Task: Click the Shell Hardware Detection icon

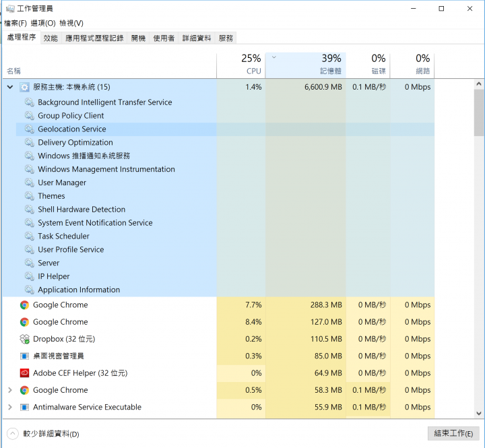Action: point(30,209)
